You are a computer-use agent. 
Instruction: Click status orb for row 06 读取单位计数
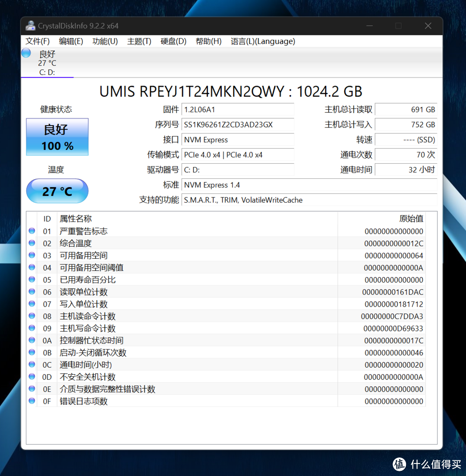pos(32,292)
